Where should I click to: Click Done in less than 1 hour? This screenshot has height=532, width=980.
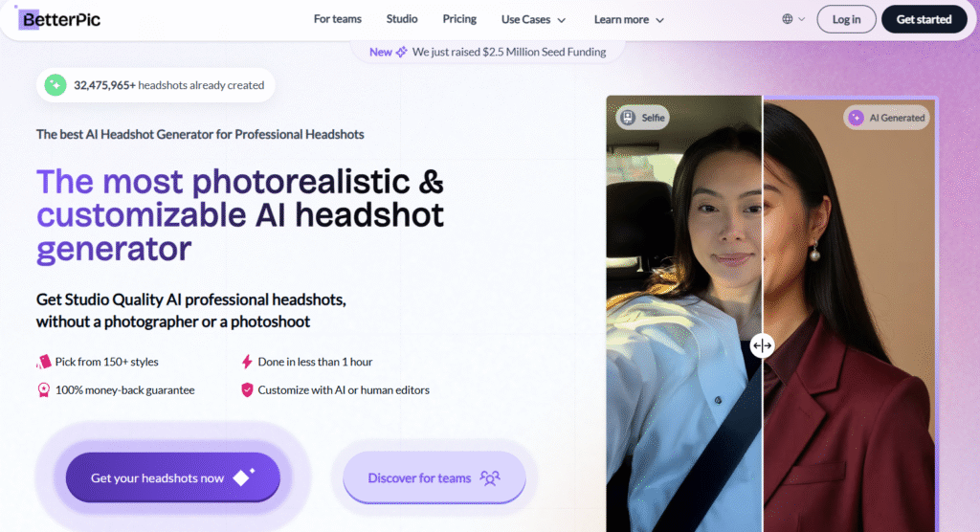pyautogui.click(x=315, y=362)
